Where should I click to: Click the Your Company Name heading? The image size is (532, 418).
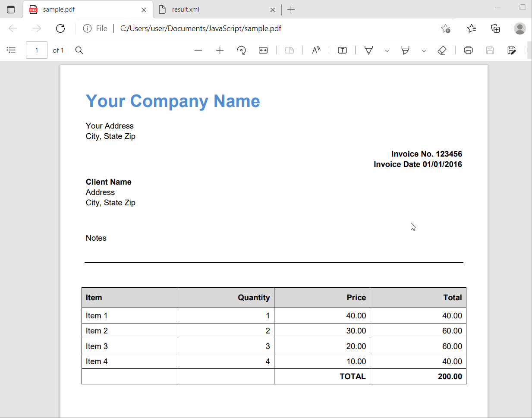coord(173,101)
